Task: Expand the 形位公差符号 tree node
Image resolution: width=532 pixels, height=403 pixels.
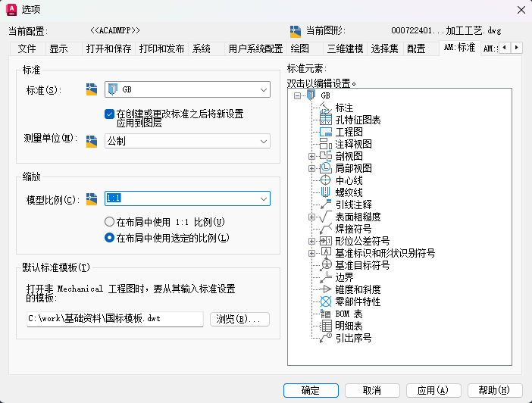Action: coord(311,241)
